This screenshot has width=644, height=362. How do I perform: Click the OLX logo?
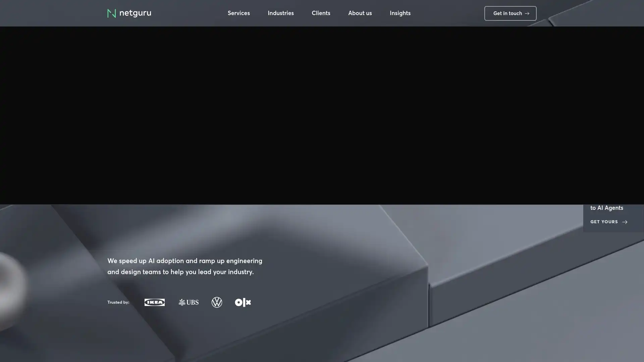(243, 302)
